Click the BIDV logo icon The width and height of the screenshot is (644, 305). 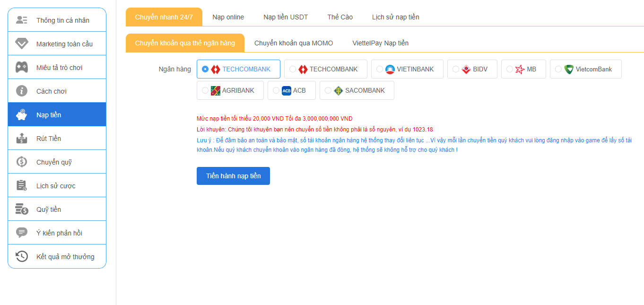pos(466,69)
